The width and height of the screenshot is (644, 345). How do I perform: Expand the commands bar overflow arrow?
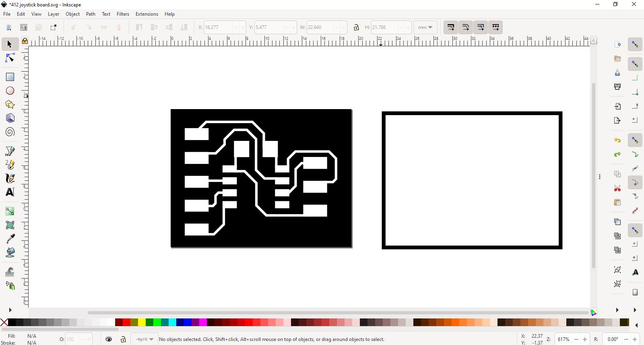pos(617,310)
